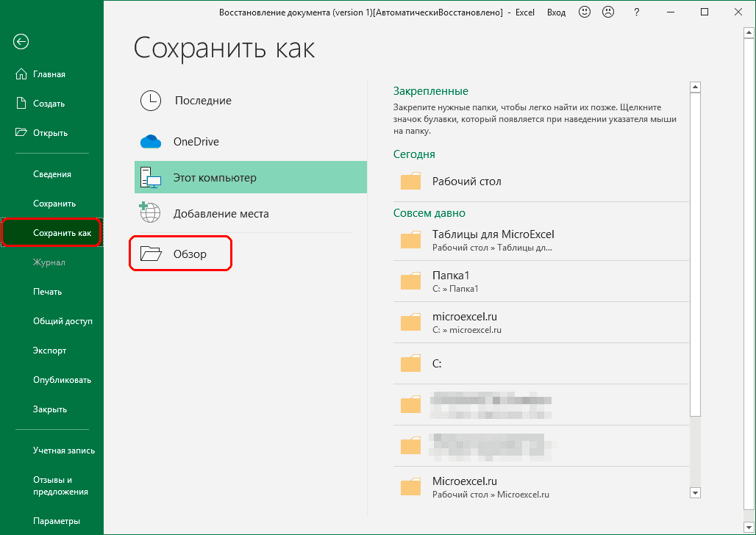This screenshot has height=535, width=756.
Task: Click the folder list scrollbar down arrow
Action: [x=695, y=492]
